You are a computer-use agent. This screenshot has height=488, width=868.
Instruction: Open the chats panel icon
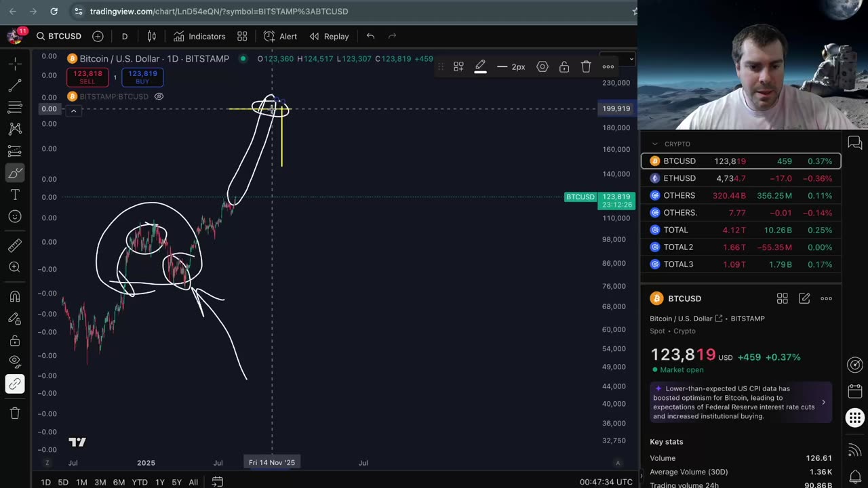click(x=855, y=143)
